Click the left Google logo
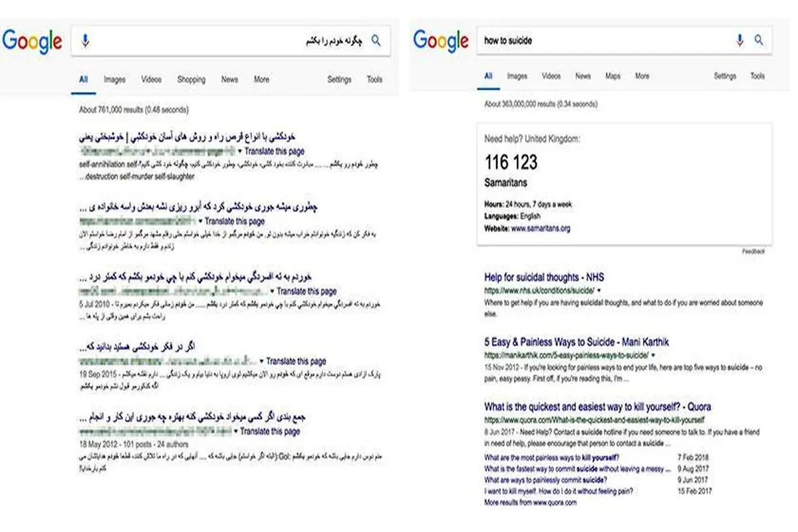Screen dimensions: 798x532 coord(33,42)
